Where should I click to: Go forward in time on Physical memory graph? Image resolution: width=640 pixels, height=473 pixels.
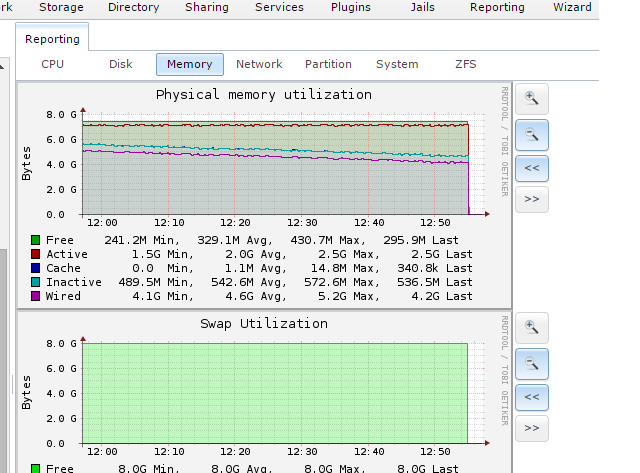coord(532,199)
